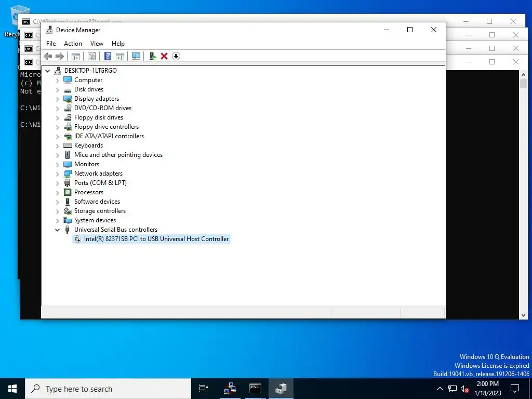This screenshot has height=399, width=532.
Task: Click the Universal Serial Bus controllers icon
Action: point(68,230)
